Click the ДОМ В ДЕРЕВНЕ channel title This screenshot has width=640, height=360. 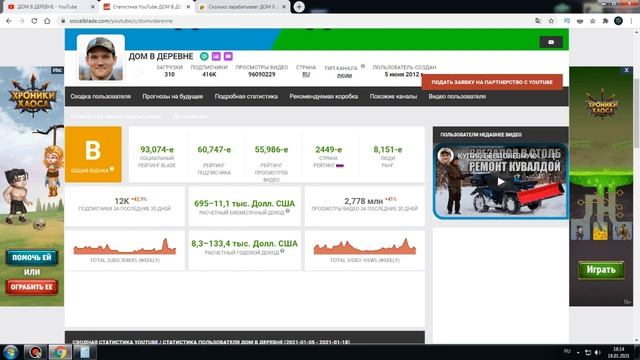coord(161,56)
